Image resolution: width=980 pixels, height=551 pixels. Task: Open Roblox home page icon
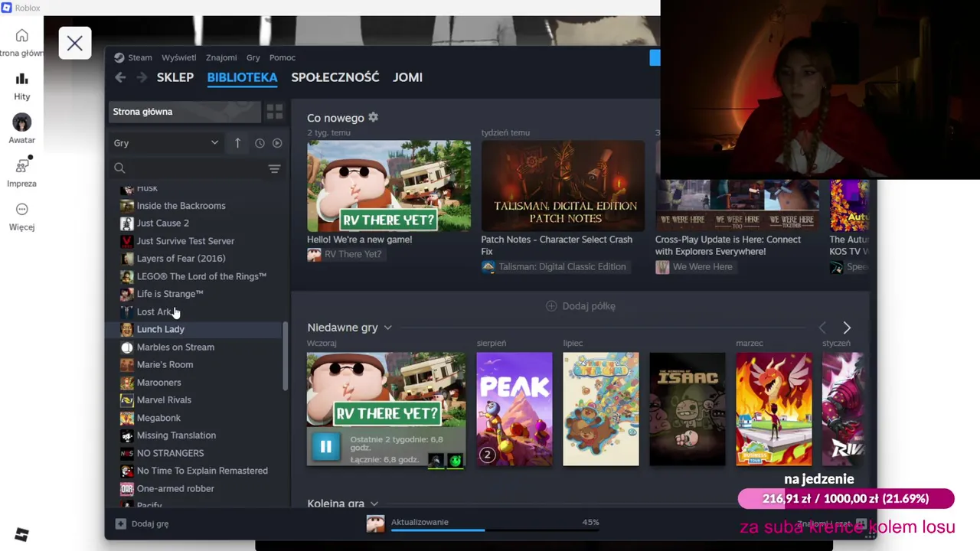click(x=21, y=35)
